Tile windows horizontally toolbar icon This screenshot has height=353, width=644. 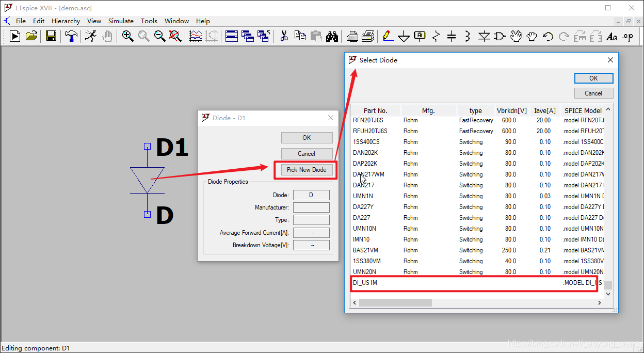tap(232, 36)
